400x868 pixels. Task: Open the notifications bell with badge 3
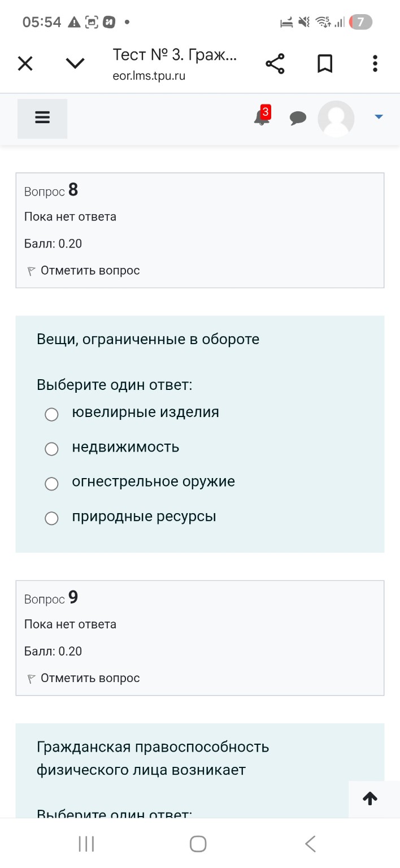click(x=260, y=119)
